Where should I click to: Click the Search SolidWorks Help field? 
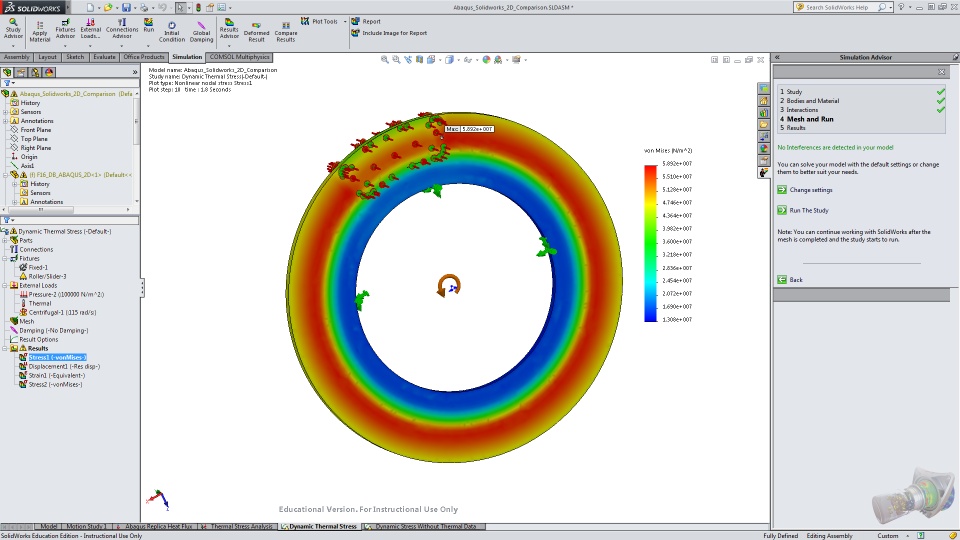(841, 7)
